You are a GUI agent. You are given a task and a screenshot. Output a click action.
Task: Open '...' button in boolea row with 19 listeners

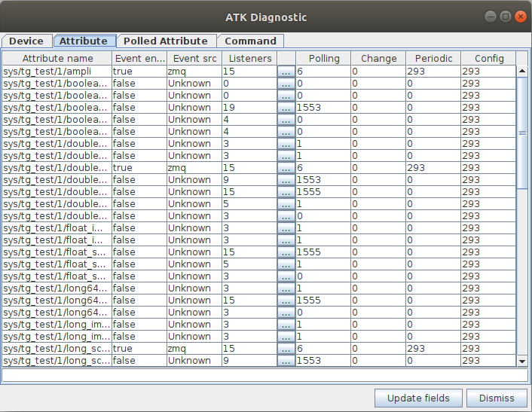pyautogui.click(x=286, y=108)
